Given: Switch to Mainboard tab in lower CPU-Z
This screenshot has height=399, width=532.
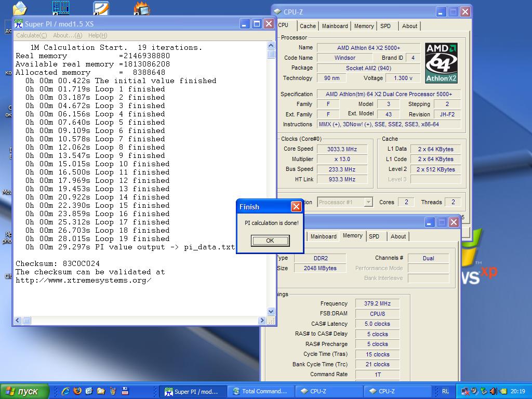Looking at the screenshot, I should pyautogui.click(x=324, y=236).
